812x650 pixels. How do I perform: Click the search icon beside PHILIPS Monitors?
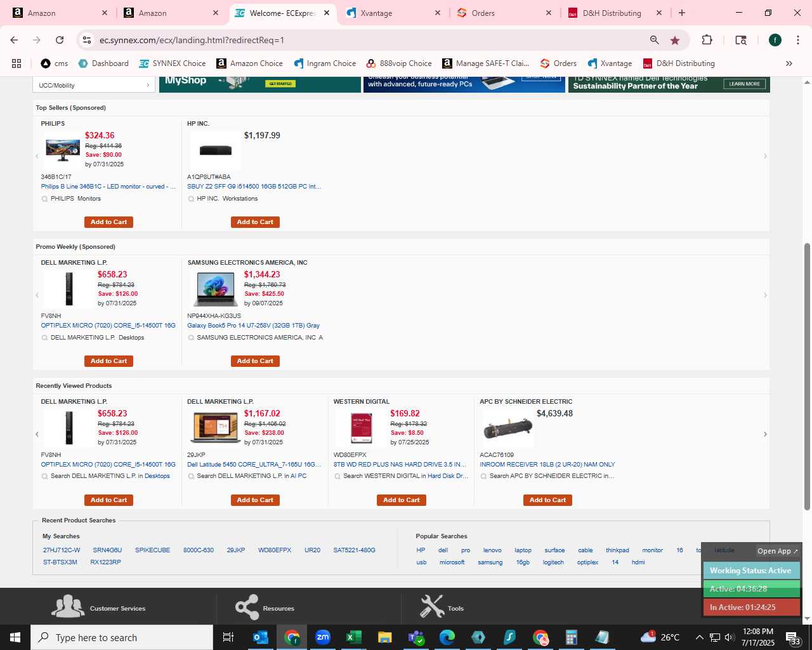pos(44,199)
